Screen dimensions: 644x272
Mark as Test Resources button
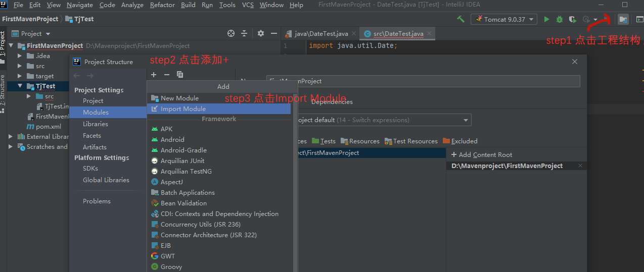[411, 141]
